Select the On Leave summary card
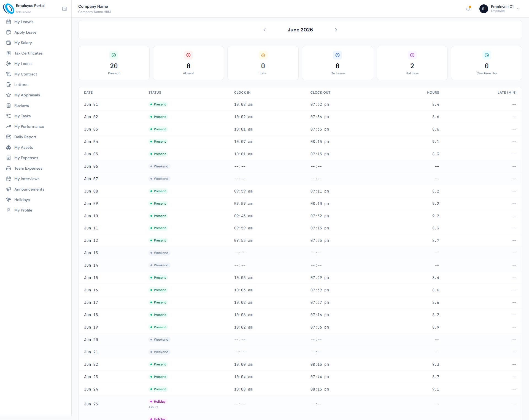Viewport: 529px width, 420px height. click(338, 63)
